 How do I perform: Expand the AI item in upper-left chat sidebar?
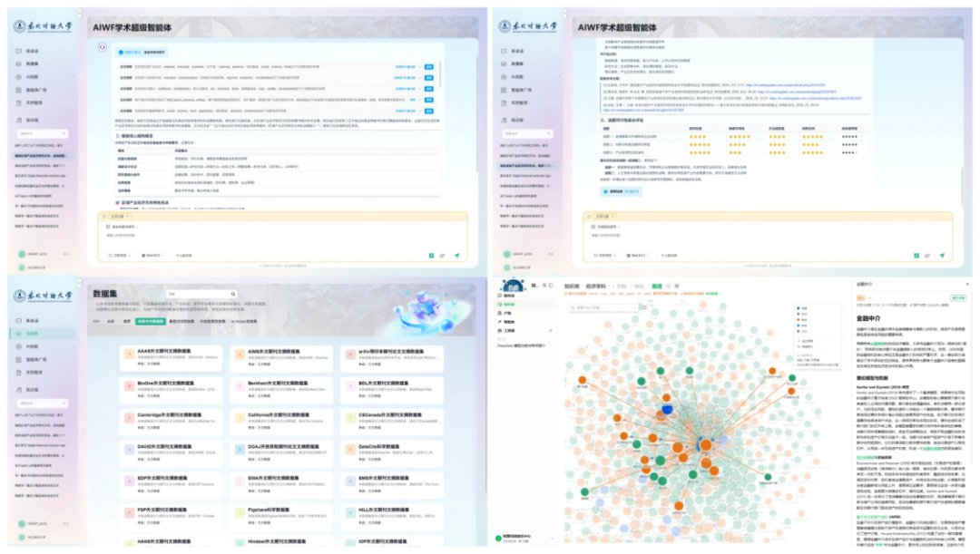click(44, 77)
